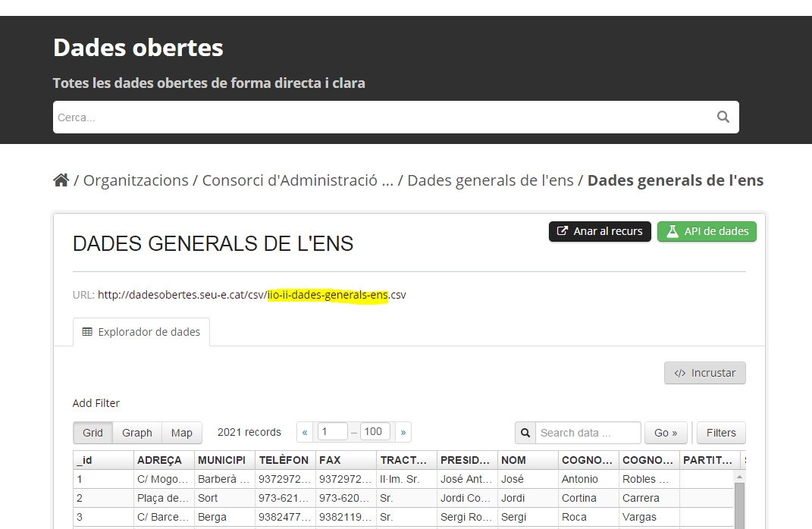Open Consorci d'Administració breadcrumb link
812x529 pixels.
(x=297, y=180)
